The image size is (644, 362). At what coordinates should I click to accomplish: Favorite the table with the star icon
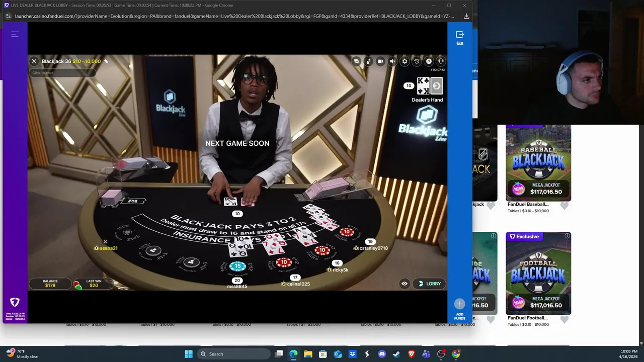106,61
